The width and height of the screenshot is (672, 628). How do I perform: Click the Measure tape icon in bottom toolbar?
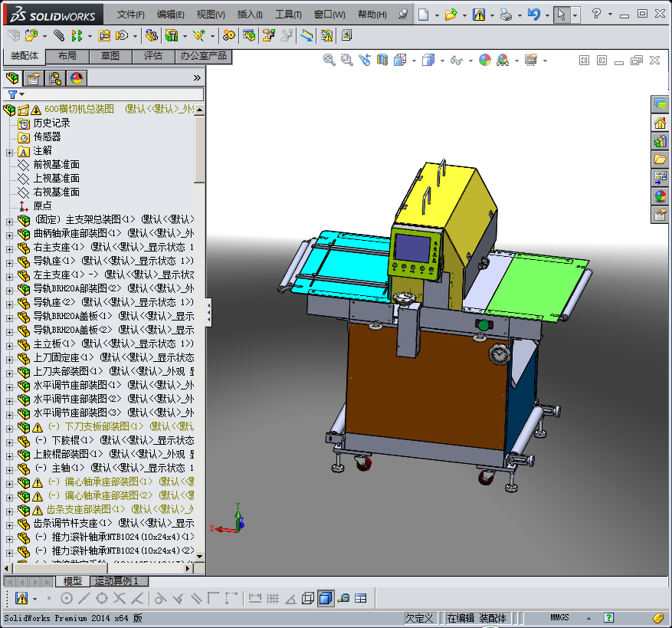tap(344, 598)
